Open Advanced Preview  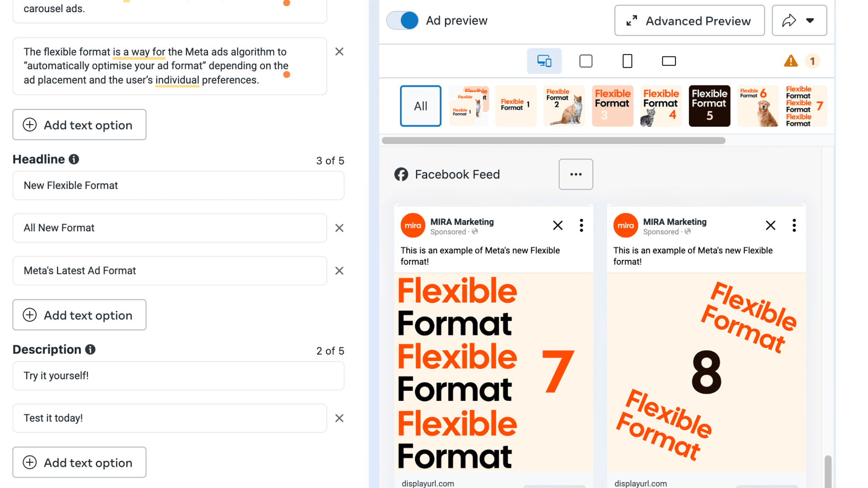689,20
